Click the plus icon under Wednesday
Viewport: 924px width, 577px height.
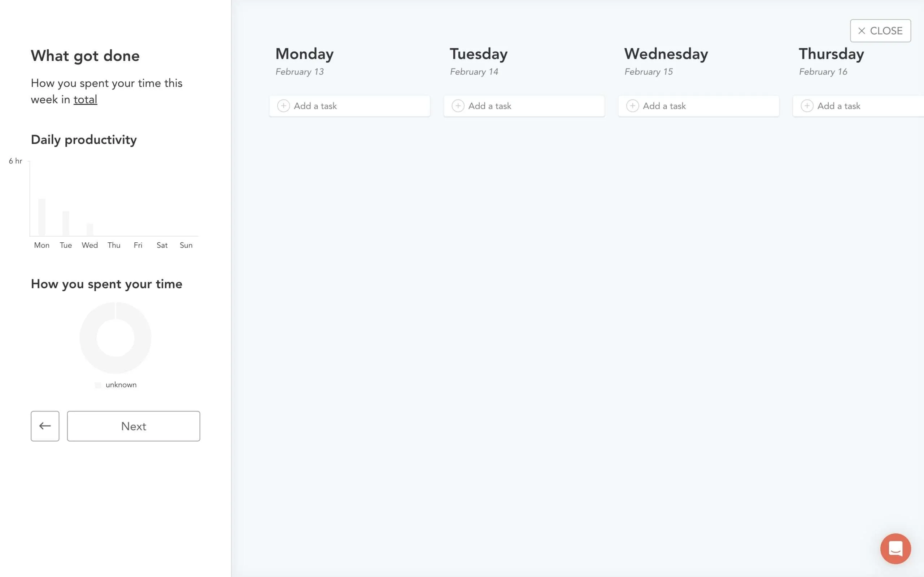point(632,106)
